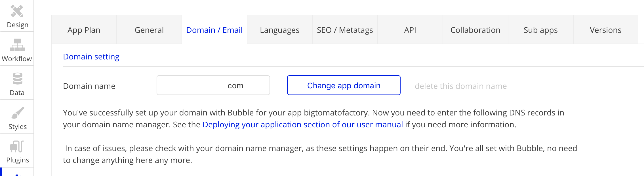Open the Design section icon
644x176 pixels.
(x=17, y=12)
